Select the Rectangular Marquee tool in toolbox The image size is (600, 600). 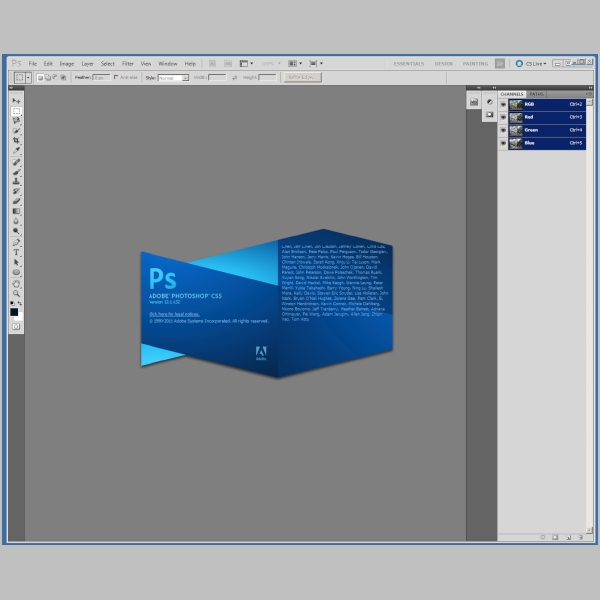click(16, 111)
